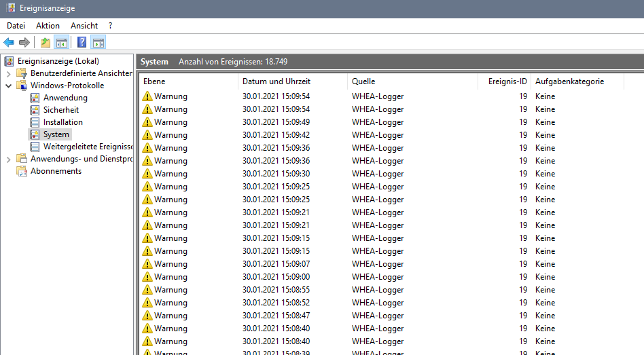Toggle the console tree pane icon
Viewport: 644px width, 355px height.
62,42
